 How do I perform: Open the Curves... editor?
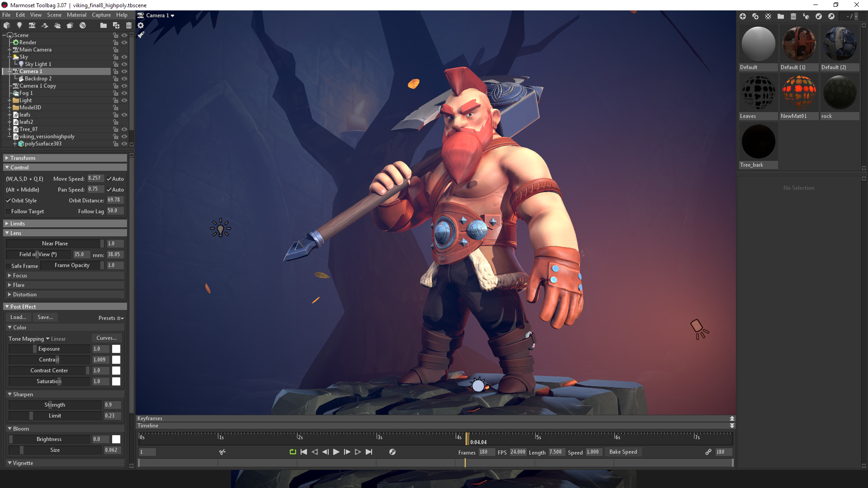tap(107, 338)
